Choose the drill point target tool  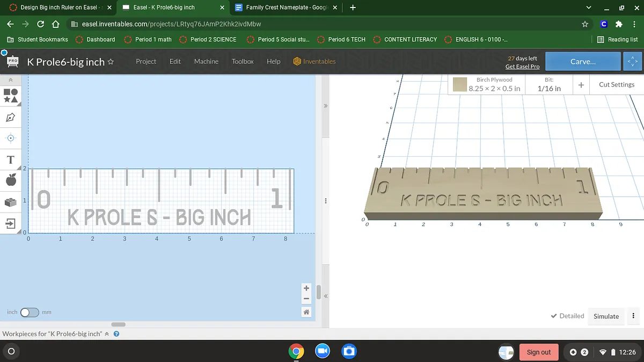pyautogui.click(x=10, y=138)
